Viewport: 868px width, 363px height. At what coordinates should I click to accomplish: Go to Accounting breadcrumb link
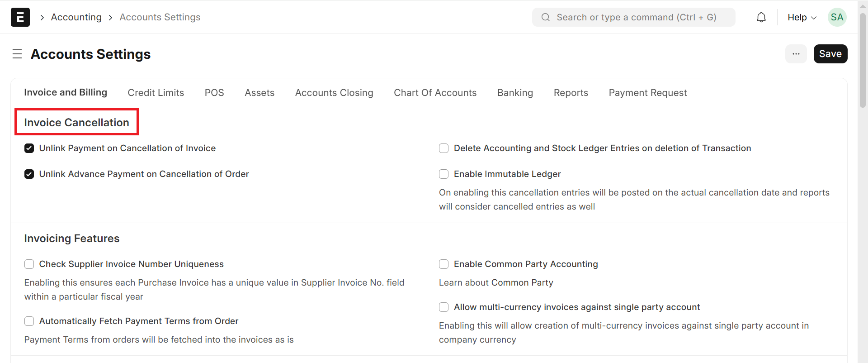(76, 17)
